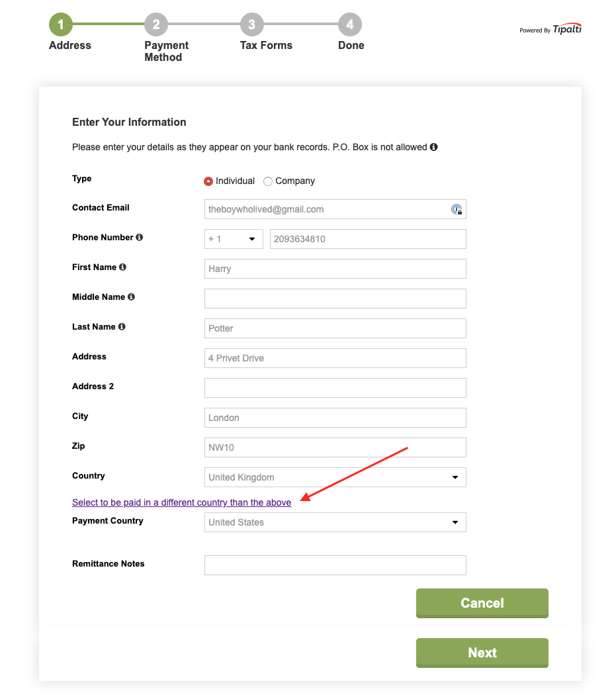Select the Individual radio button
The width and height of the screenshot is (616, 697).
point(208,181)
